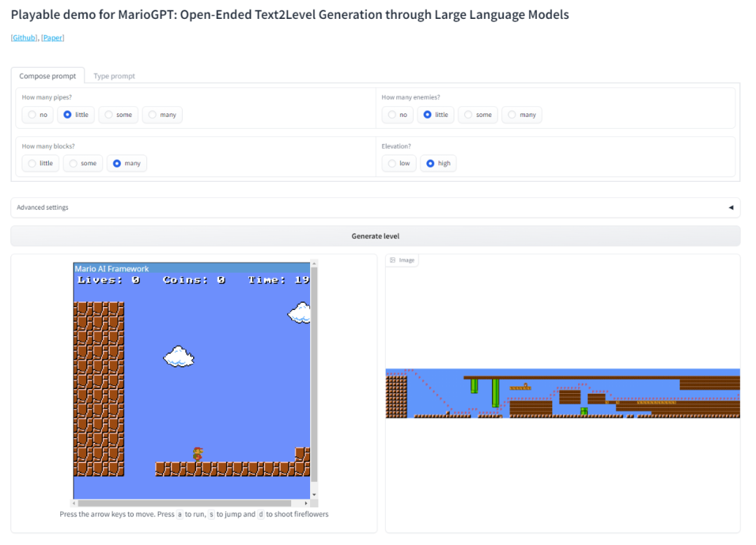
Task: Click the 'How many pipes?' label
Action: tap(47, 97)
